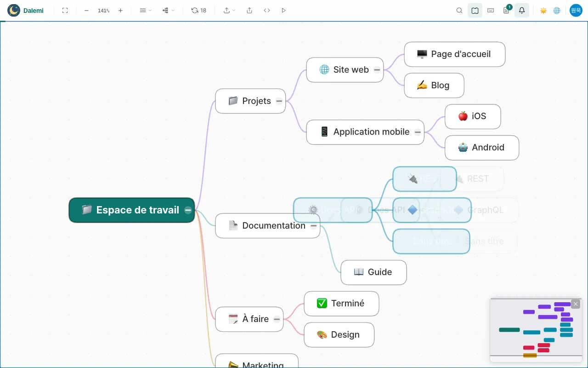
Task: Open the notes icon with badge 1
Action: click(x=506, y=10)
